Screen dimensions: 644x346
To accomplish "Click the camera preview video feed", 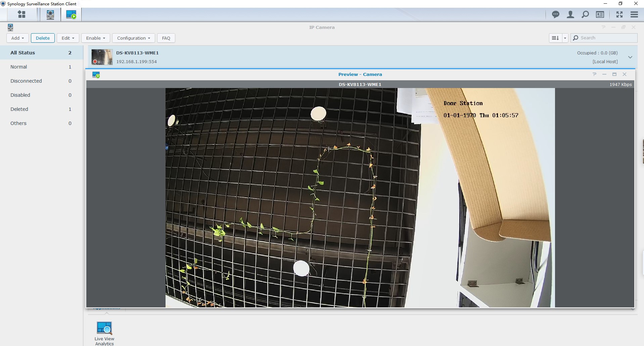I will click(x=360, y=198).
